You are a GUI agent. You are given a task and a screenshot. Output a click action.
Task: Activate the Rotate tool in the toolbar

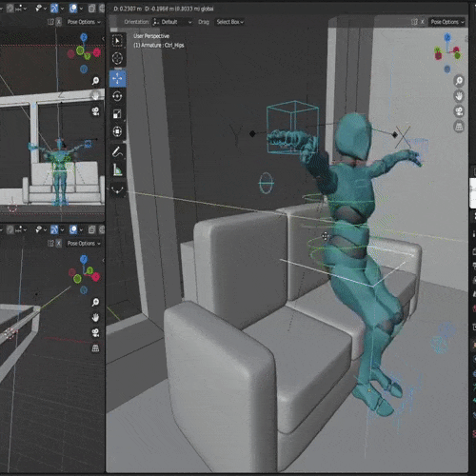click(x=117, y=96)
